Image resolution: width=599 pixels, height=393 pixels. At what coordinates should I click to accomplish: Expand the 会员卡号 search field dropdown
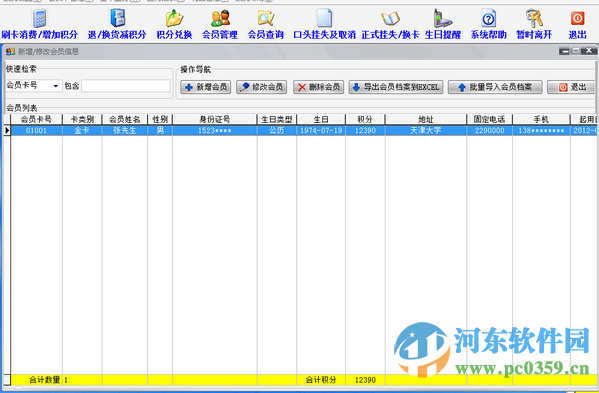[56, 86]
